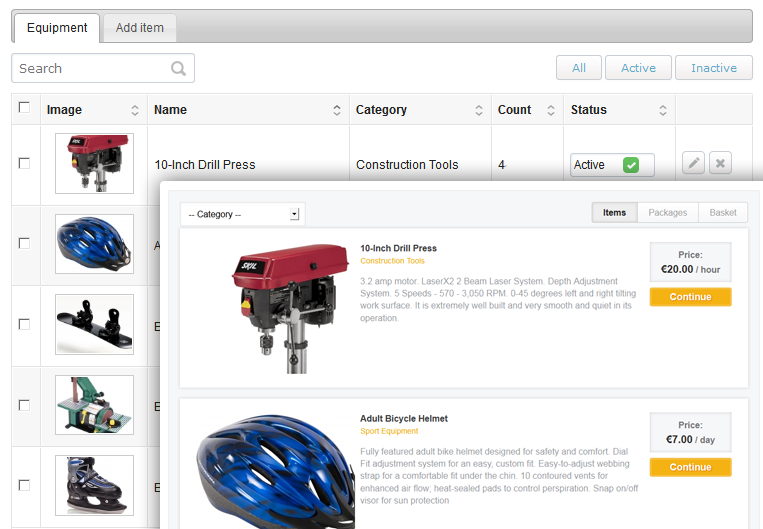Toggle the Active status dropdown for drill press
The height and width of the screenshot is (529, 763).
tap(612, 165)
